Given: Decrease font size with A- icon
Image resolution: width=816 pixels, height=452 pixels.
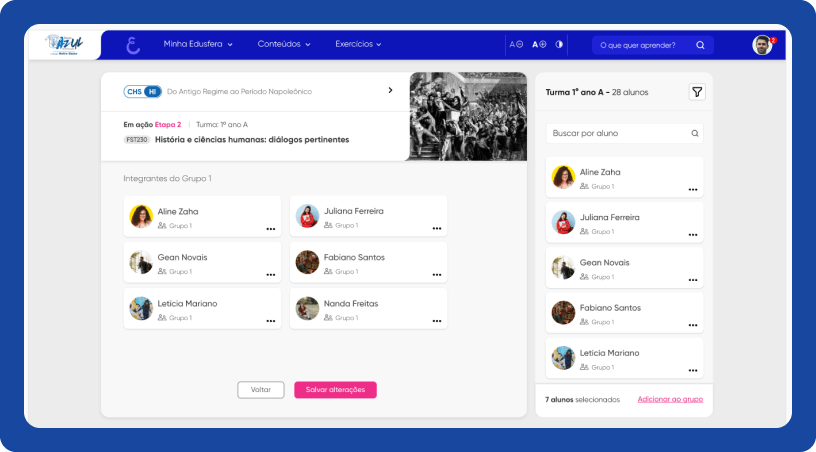Looking at the screenshot, I should point(516,45).
